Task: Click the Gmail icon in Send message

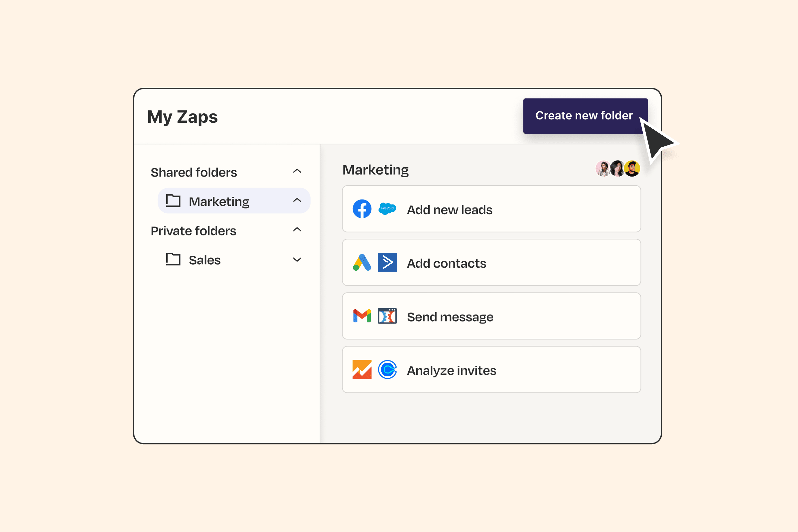Action: click(361, 317)
